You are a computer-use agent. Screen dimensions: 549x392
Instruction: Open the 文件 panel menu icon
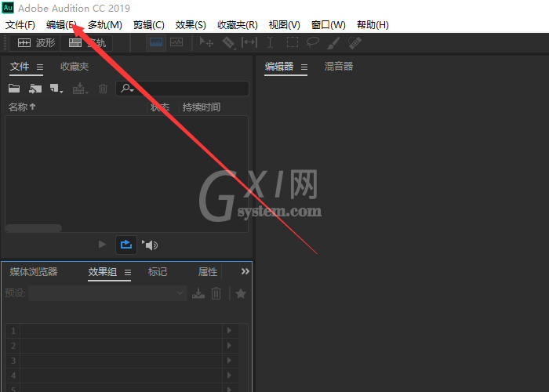click(x=40, y=67)
